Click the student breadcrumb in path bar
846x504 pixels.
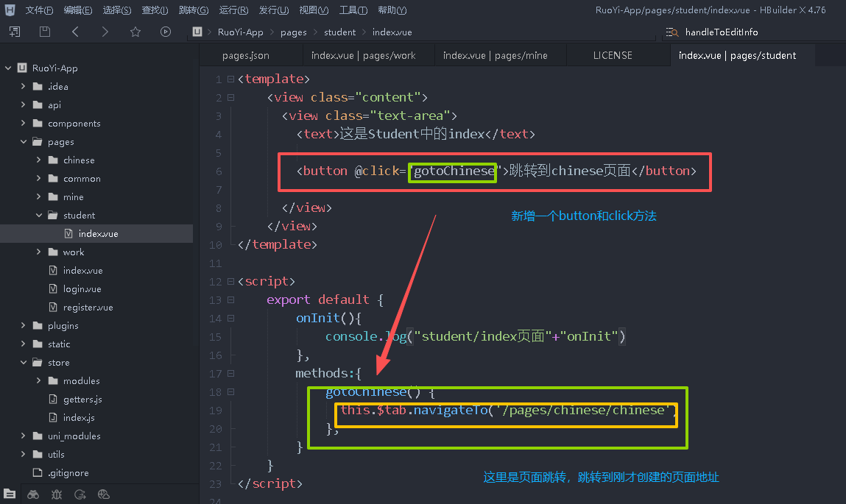[339, 32]
